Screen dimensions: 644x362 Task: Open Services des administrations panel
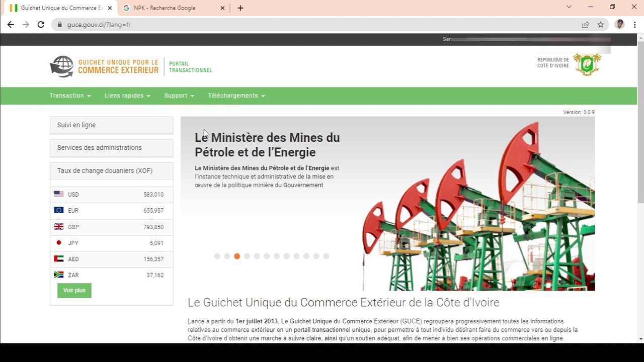point(112,148)
